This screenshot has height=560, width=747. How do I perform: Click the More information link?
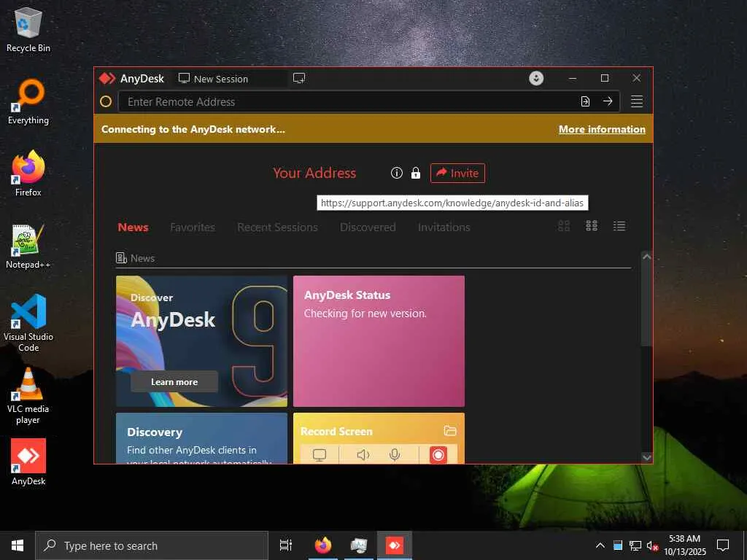[x=602, y=129]
